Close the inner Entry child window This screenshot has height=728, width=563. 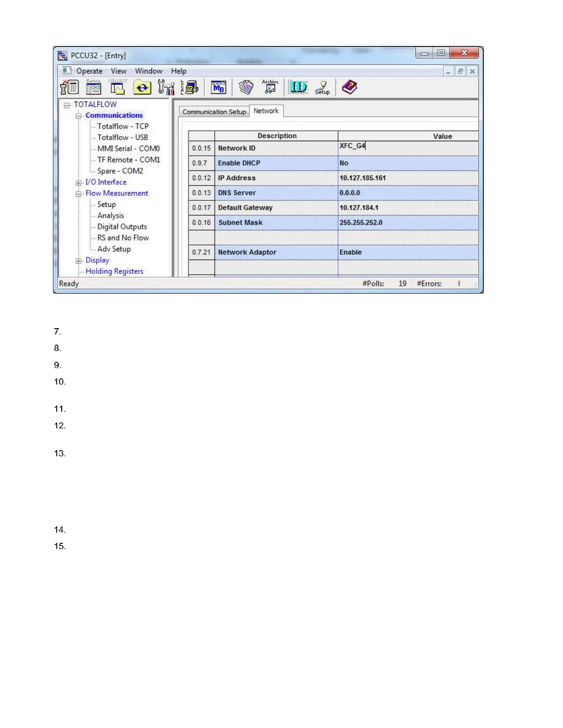(472, 71)
